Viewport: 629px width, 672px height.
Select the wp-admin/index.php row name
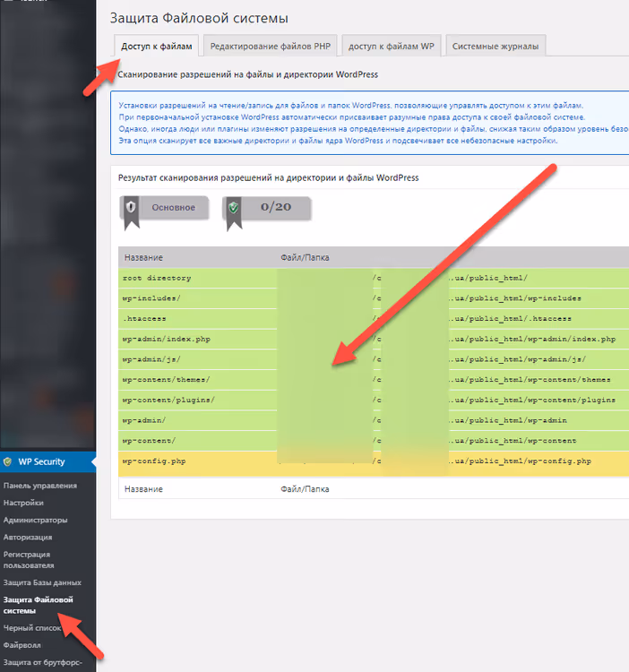pos(167,339)
